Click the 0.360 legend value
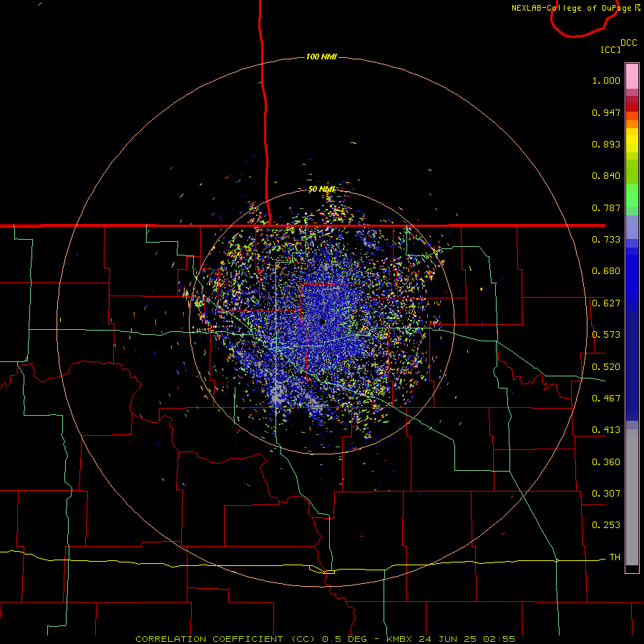 [606, 462]
